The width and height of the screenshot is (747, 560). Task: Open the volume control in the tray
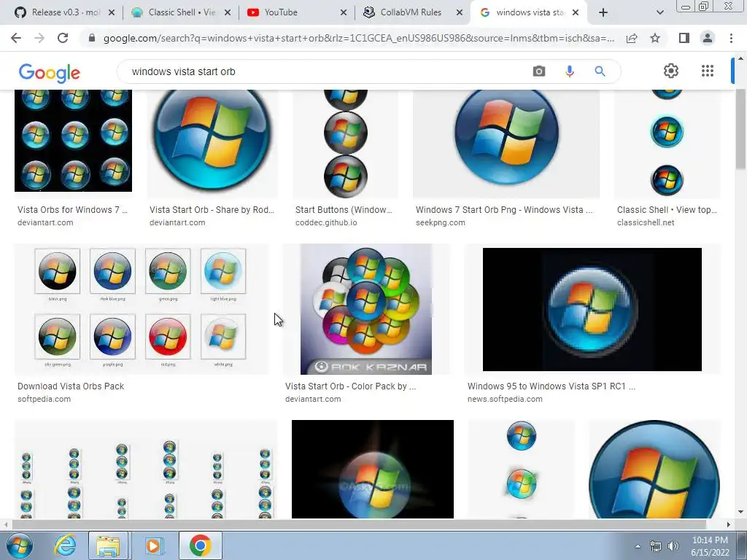pyautogui.click(x=673, y=546)
